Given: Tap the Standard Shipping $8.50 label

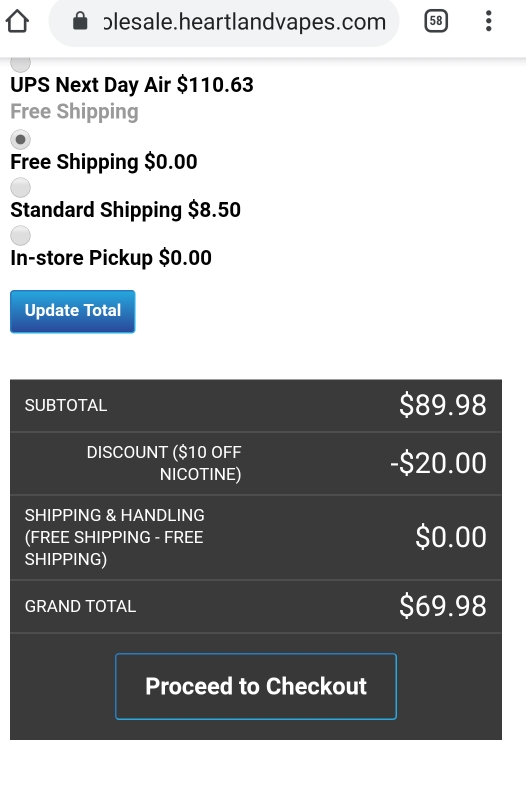Looking at the screenshot, I should (126, 210).
